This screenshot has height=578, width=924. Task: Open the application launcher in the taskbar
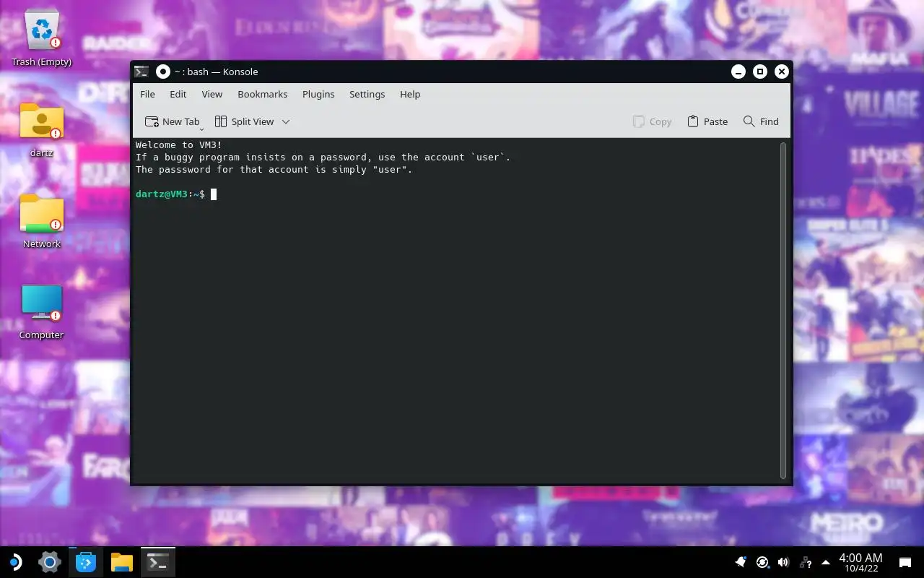click(x=14, y=562)
